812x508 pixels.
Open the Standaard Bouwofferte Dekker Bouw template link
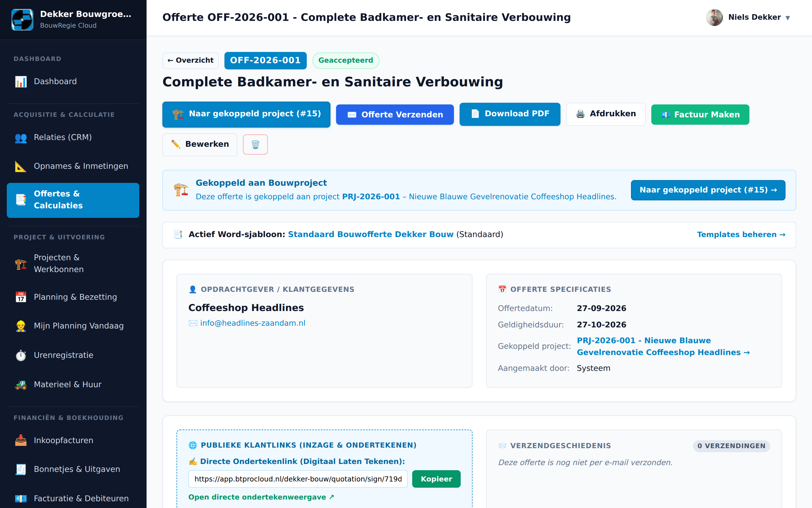[370, 235]
